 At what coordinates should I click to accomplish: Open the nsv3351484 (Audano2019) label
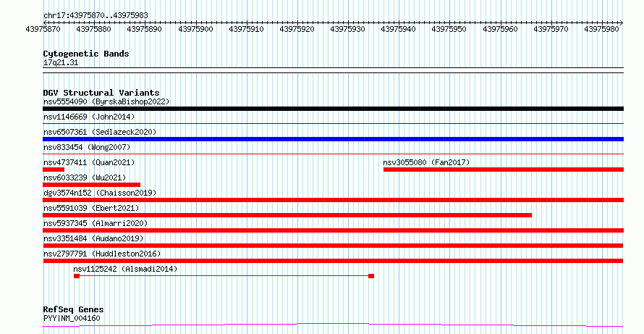coord(93,238)
